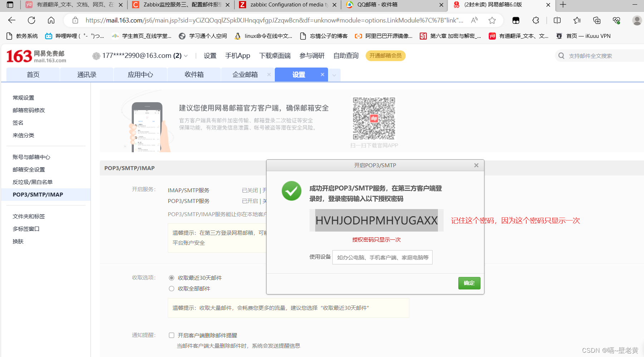This screenshot has width=644, height=357.
Task: Open 反垃圾/黑白名单 in sidebar
Action: pos(33,182)
